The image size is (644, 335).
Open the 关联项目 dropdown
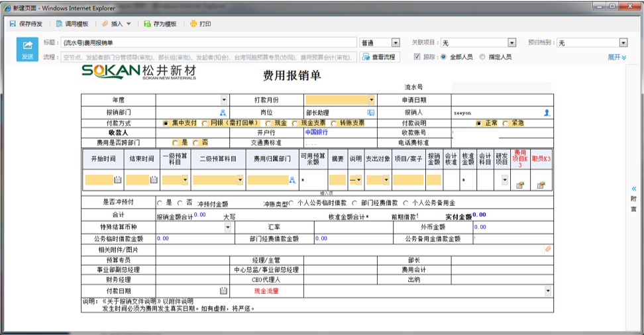[511, 42]
